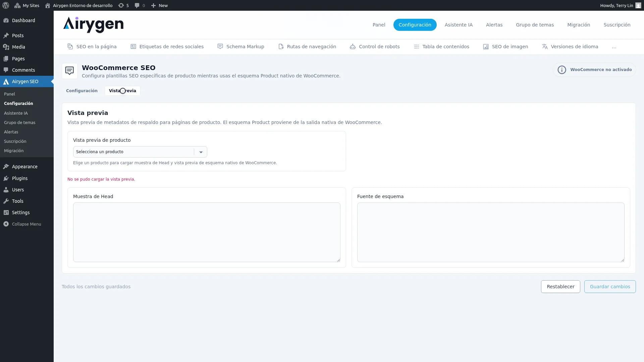The image size is (644, 362).
Task: Click the Plugins plug icon
Action: [x=6, y=178]
